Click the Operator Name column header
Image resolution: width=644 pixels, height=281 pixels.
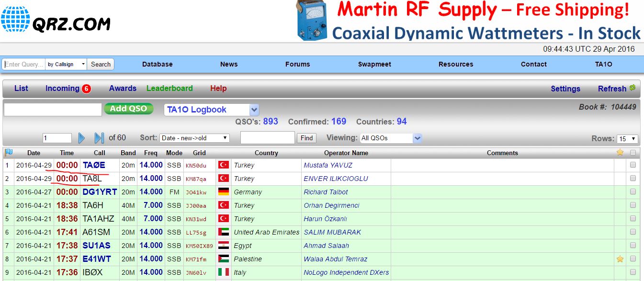point(346,153)
